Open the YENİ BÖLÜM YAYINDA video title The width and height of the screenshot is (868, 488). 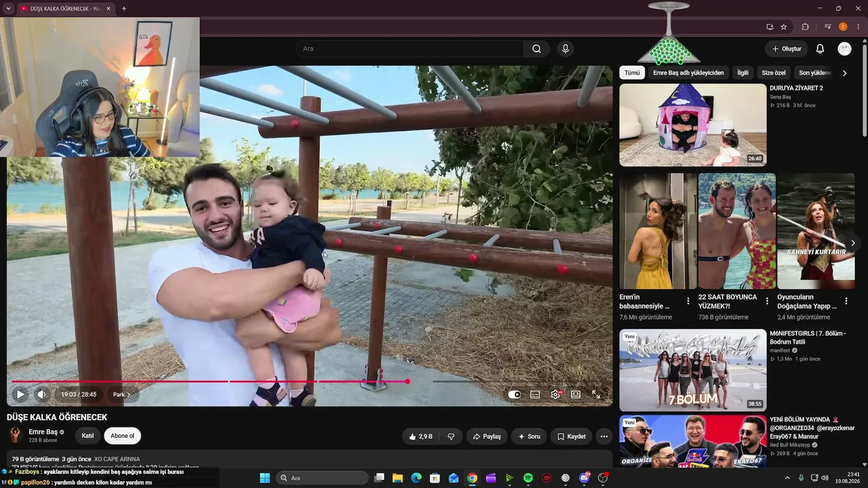[x=812, y=428]
